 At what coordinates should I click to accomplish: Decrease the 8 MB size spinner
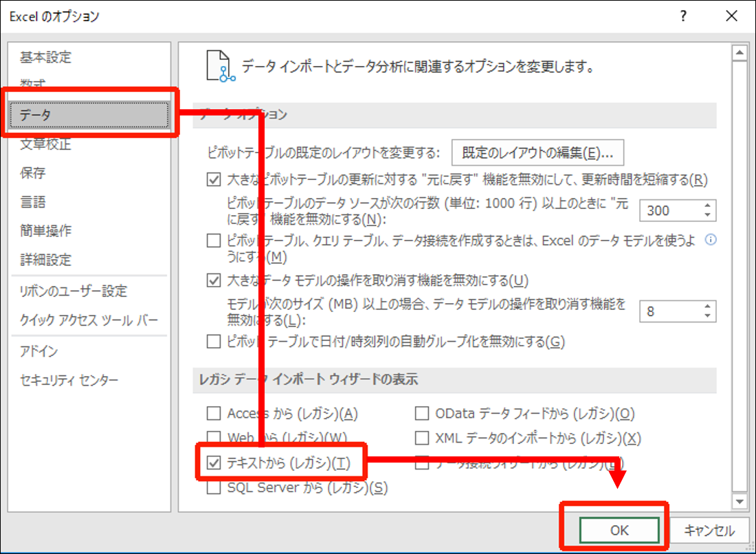pos(707,315)
